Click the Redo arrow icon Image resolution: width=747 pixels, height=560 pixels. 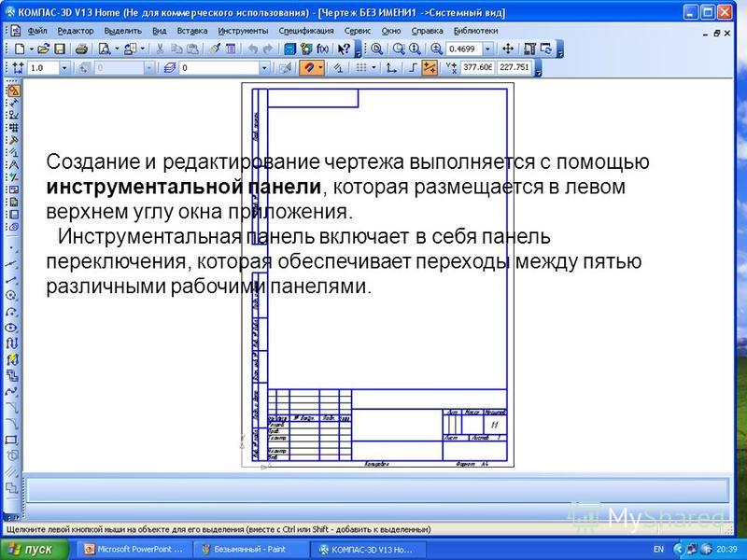click(x=268, y=49)
